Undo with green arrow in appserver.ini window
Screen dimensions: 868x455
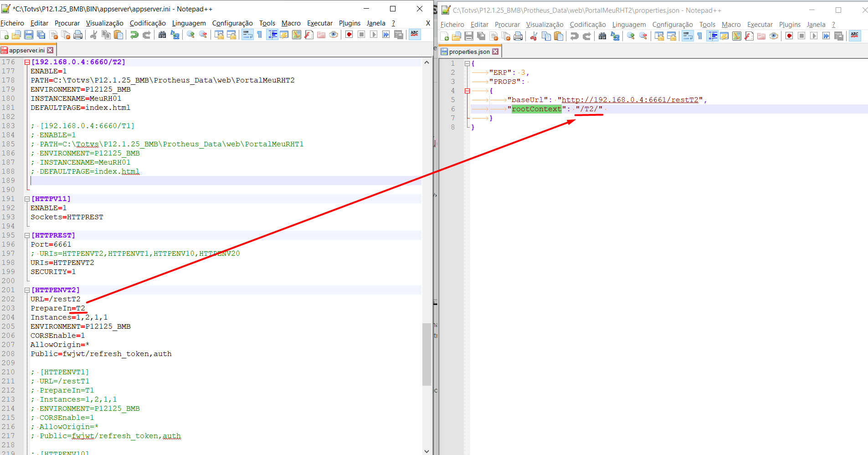tap(134, 35)
